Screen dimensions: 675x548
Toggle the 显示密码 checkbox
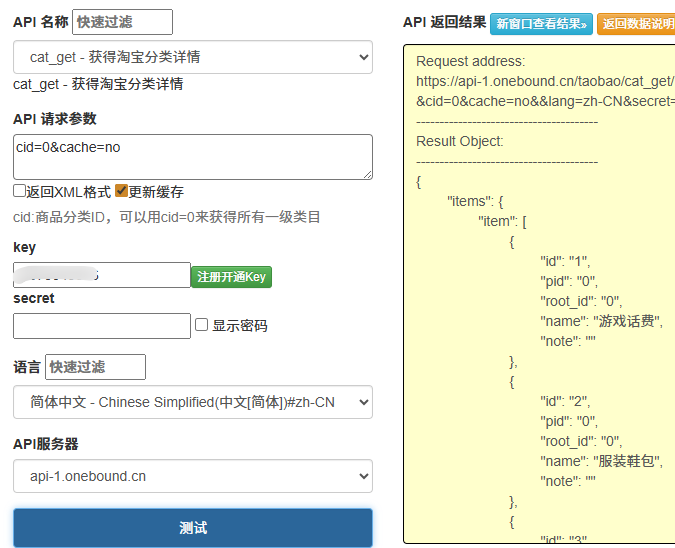click(201, 325)
